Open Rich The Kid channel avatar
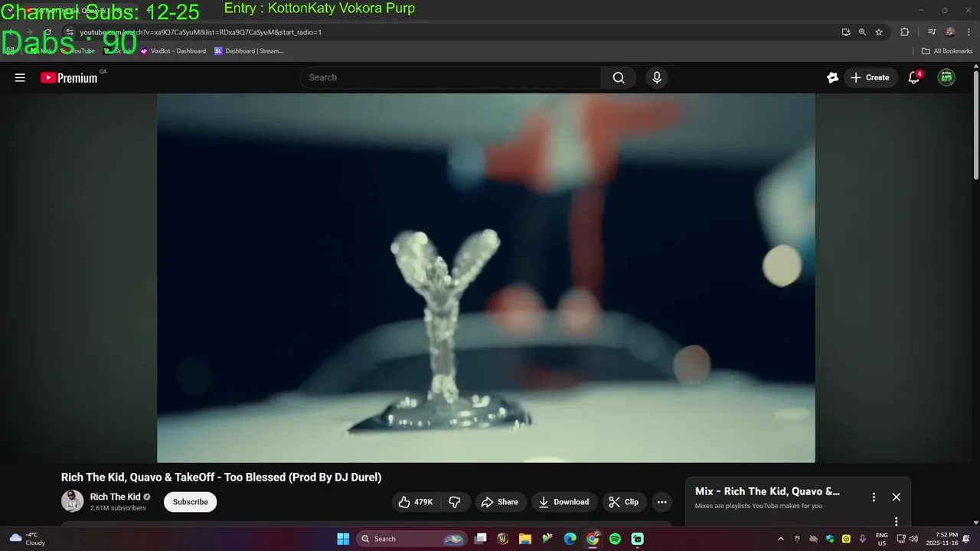This screenshot has height=551, width=980. tap(72, 501)
